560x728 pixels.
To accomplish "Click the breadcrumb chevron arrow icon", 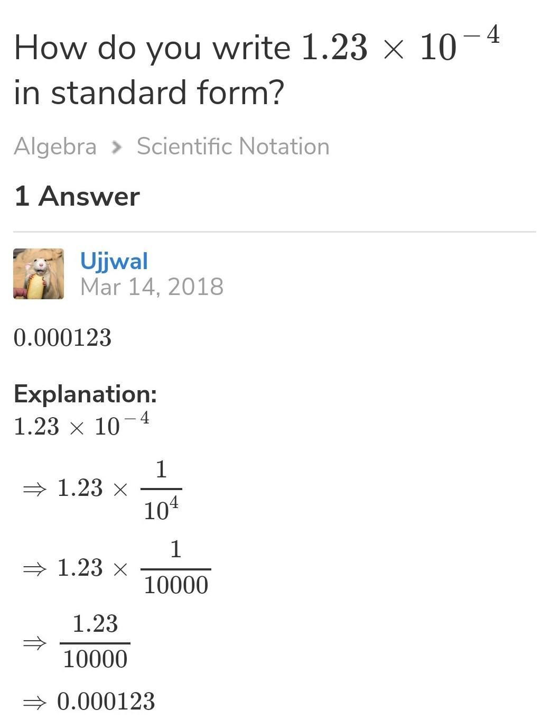I will [117, 148].
